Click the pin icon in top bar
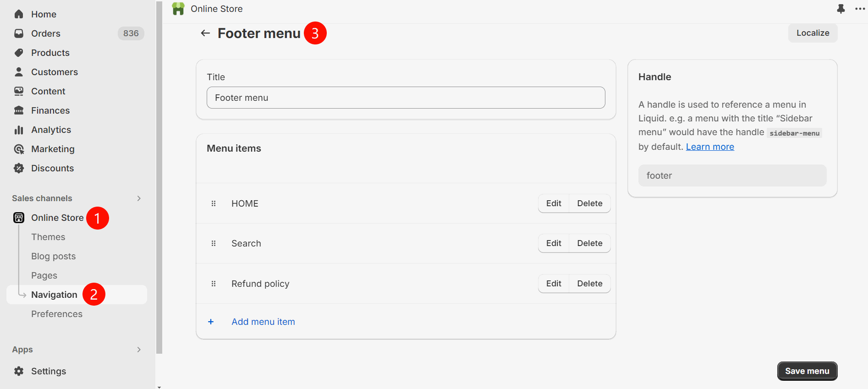Viewport: 868px width, 389px height. pos(841,9)
